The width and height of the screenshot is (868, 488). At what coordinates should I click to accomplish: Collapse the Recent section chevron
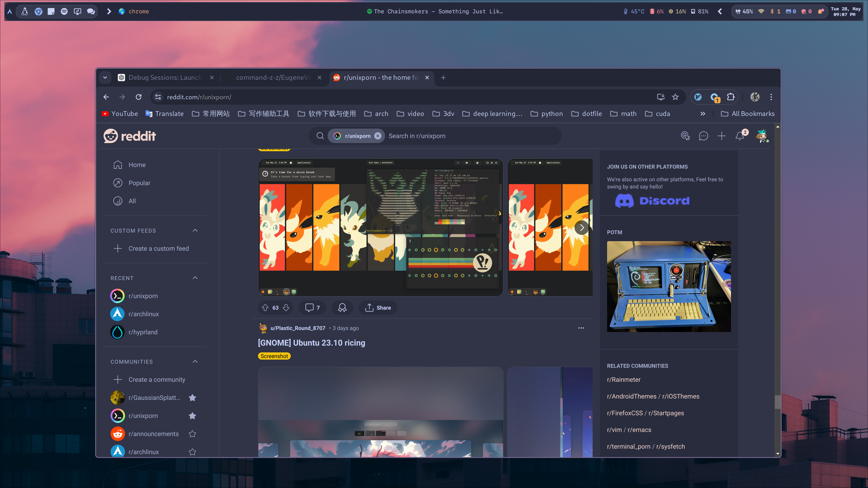[195, 278]
